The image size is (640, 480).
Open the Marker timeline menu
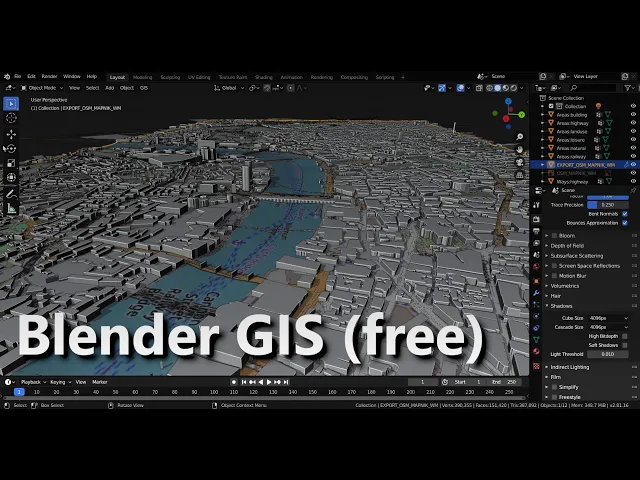100,382
